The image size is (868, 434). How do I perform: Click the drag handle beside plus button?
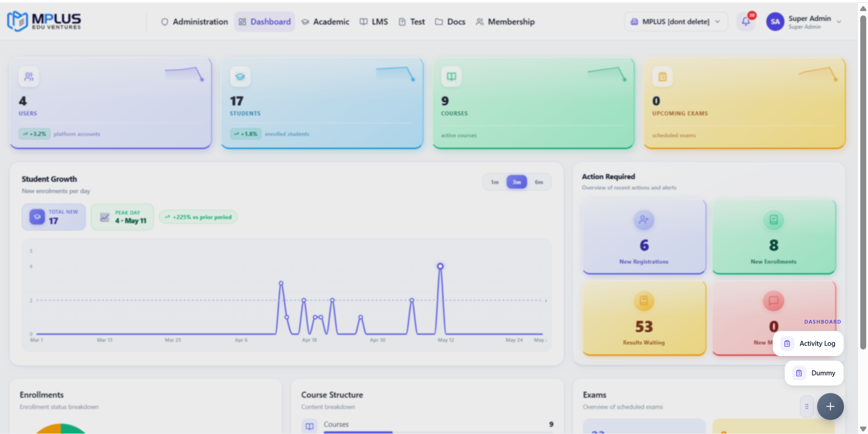tap(807, 406)
